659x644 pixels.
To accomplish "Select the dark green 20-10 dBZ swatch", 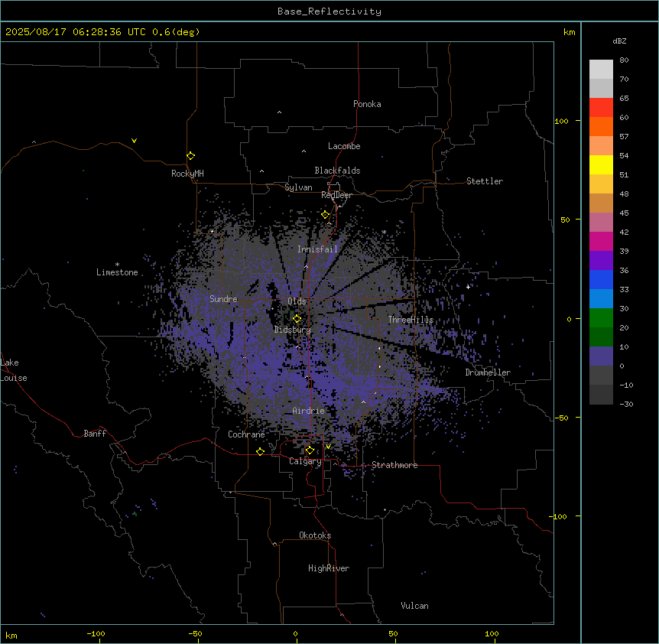I will 601,337.
